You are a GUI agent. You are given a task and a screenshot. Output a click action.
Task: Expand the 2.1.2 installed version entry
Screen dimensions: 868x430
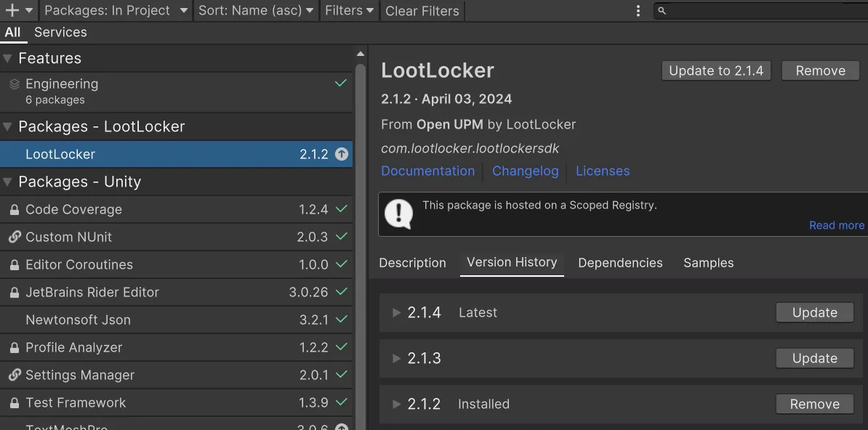click(396, 404)
